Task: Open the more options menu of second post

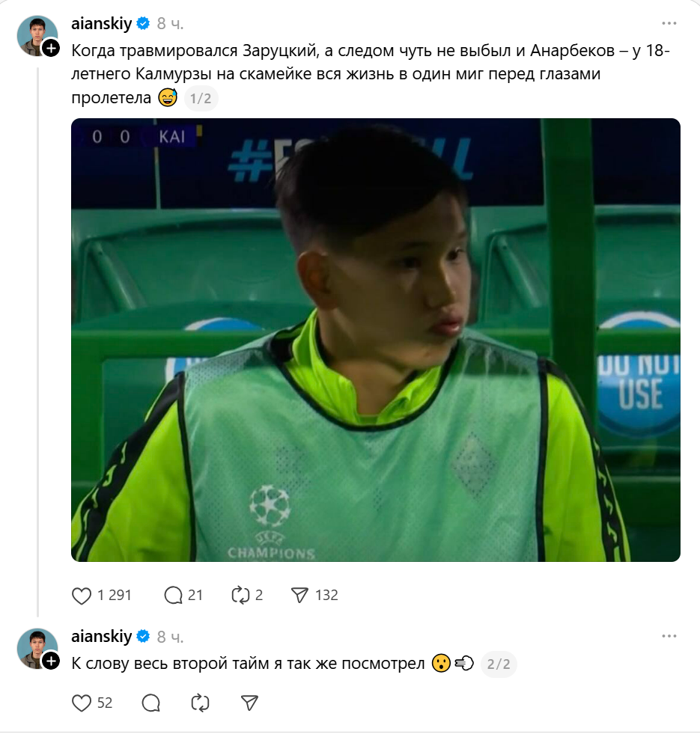Action: [669, 636]
